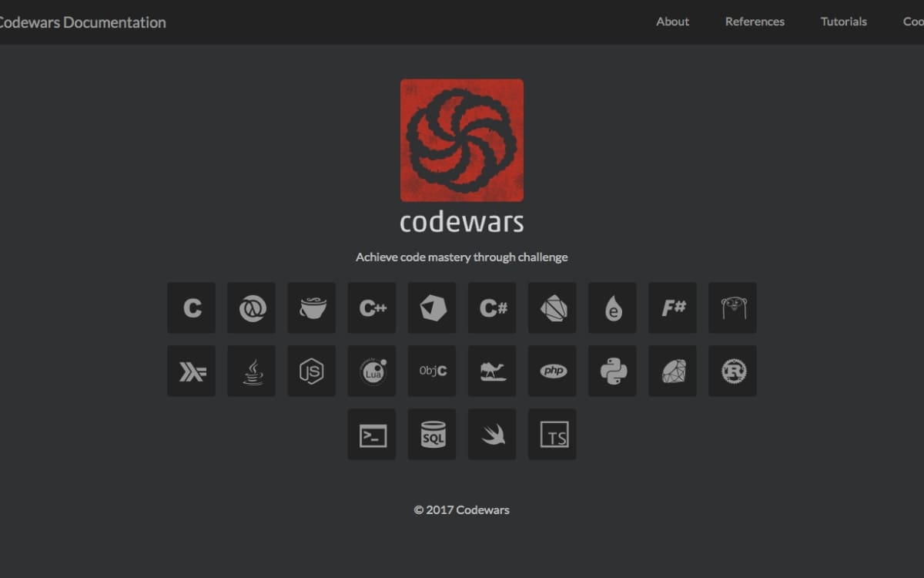The width and height of the screenshot is (924, 578).
Task: Open the TypeScript TS icon
Action: coord(551,434)
